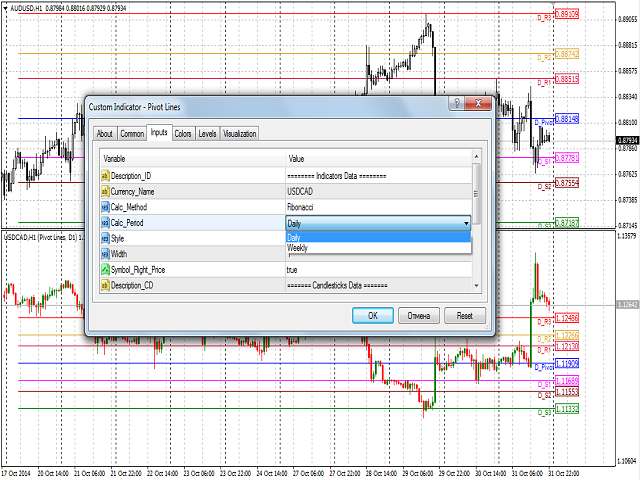Viewport: 640px width, 480px height.
Task: Click the 0.87781 D_S1 price label
Action: [567, 158]
